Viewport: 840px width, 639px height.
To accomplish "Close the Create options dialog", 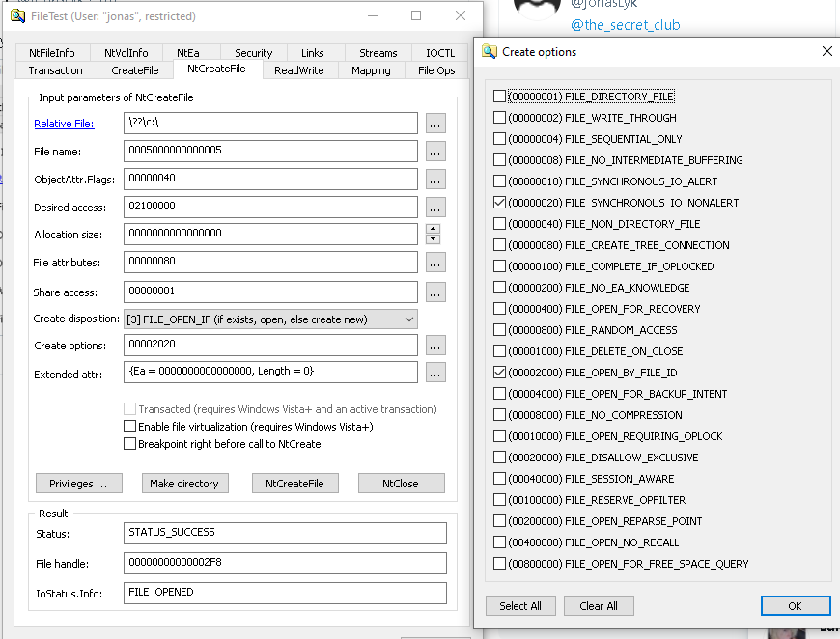I will point(827,51).
